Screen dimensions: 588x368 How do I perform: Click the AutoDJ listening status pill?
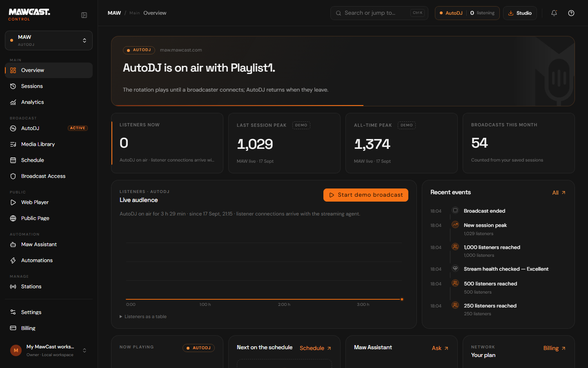(467, 13)
